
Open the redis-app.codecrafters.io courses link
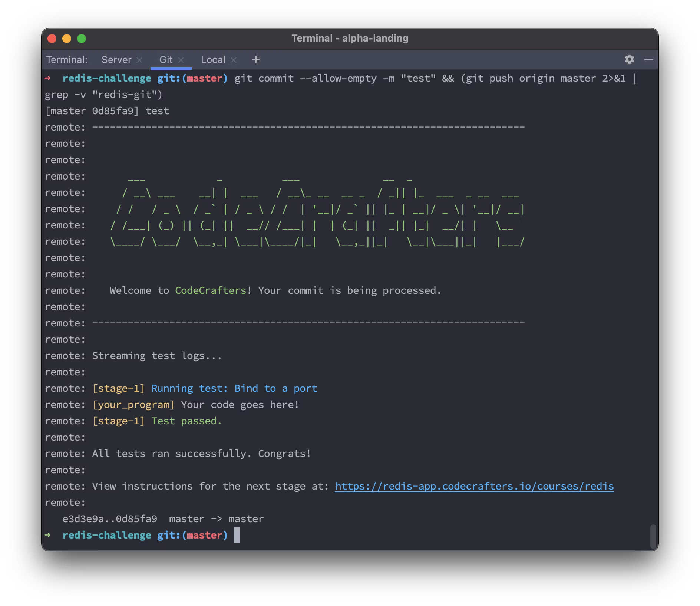[474, 486]
